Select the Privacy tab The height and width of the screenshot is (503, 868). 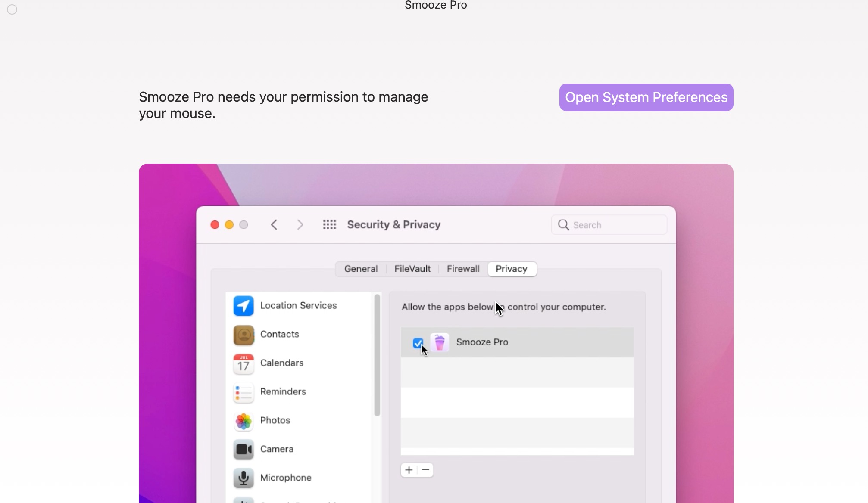[x=512, y=269]
